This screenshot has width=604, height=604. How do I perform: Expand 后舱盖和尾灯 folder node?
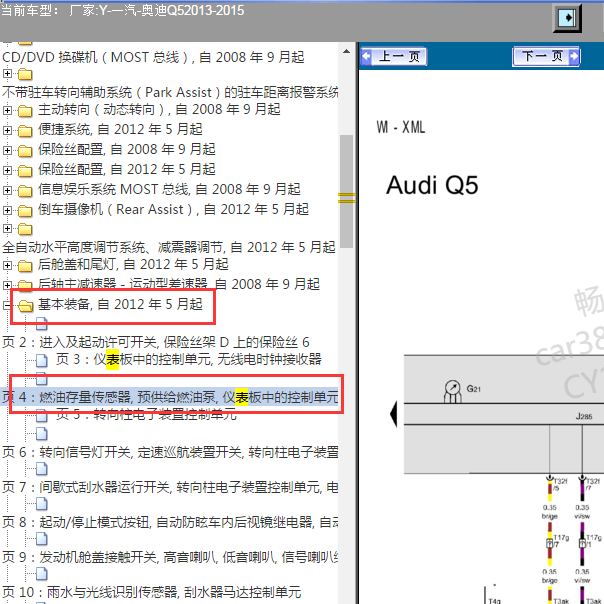tap(7, 265)
